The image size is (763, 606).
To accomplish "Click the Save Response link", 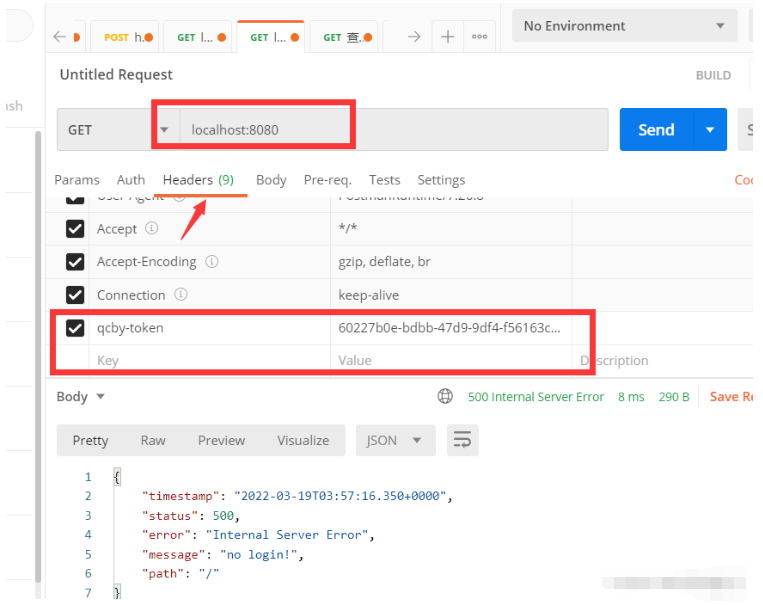I will pos(731,397).
